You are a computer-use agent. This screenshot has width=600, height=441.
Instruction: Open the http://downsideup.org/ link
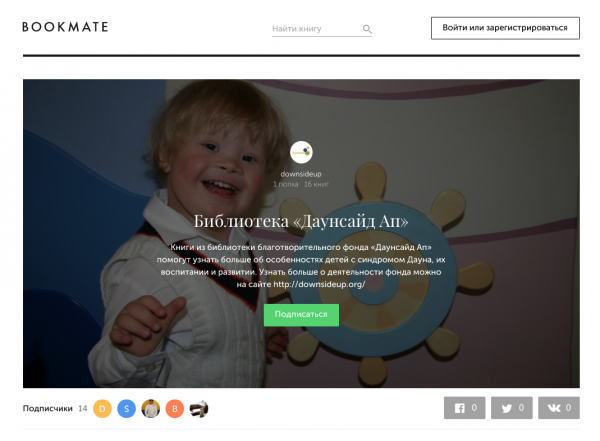[319, 284]
